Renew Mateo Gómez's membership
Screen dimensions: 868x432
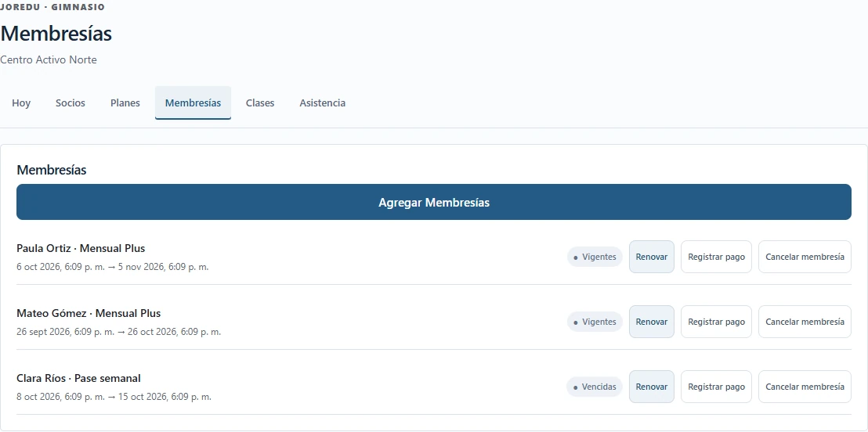(652, 322)
